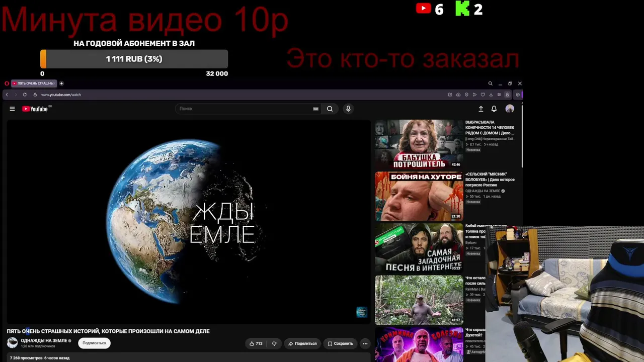Screen dimensions: 644x362
Task: Click the channel watermark in video corner
Action: (361, 312)
